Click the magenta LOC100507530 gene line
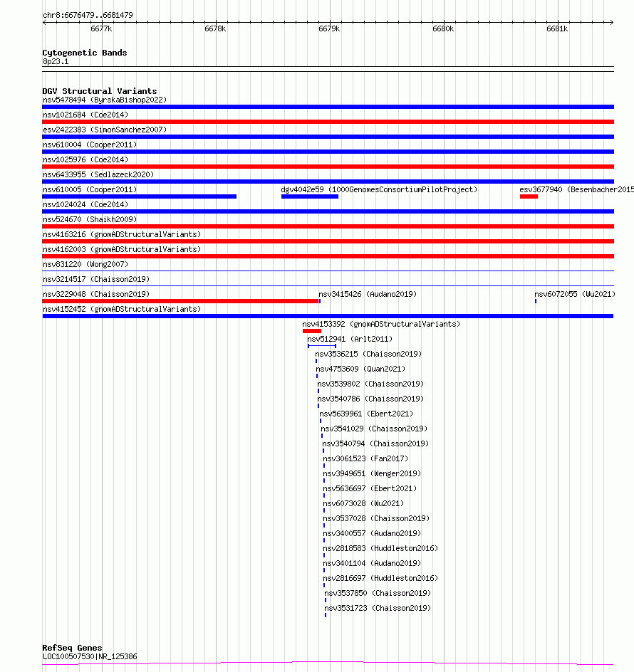 tap(328, 663)
